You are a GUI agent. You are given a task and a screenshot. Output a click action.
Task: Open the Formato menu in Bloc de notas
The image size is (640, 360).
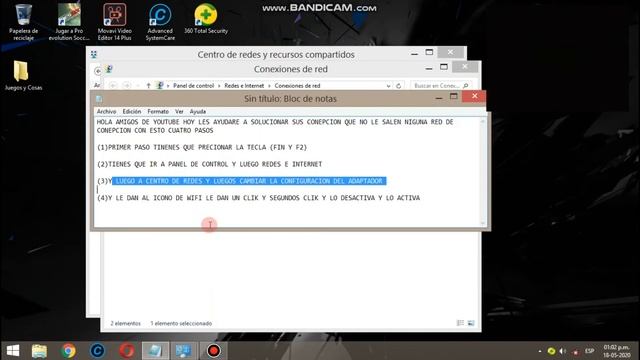(x=158, y=111)
